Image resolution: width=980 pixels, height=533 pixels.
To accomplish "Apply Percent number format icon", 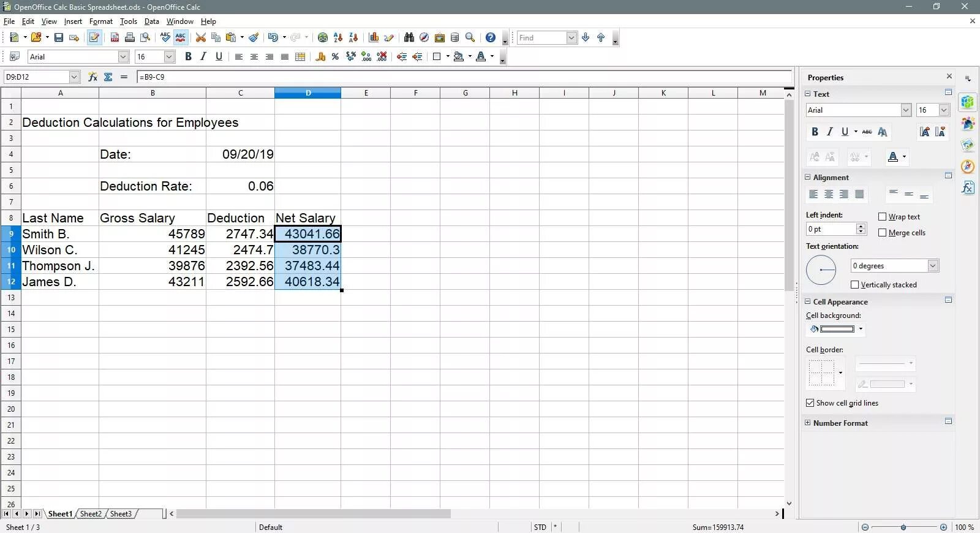I will 335,56.
